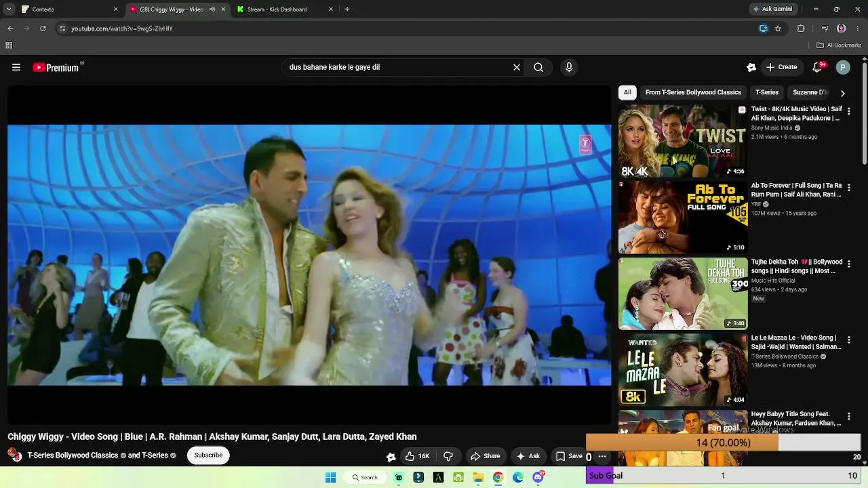The image size is (868, 488).
Task: Select the All filter chip
Action: click(627, 92)
